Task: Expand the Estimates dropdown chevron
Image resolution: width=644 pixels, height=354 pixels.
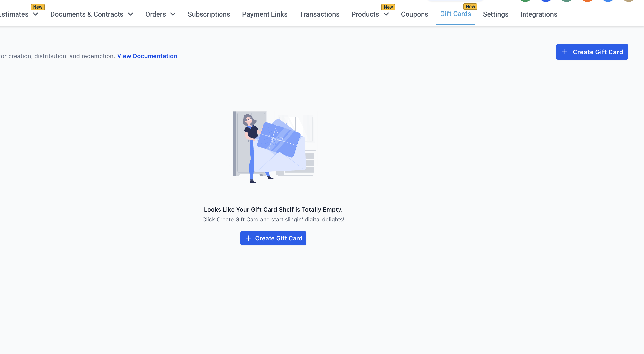Action: [36, 14]
